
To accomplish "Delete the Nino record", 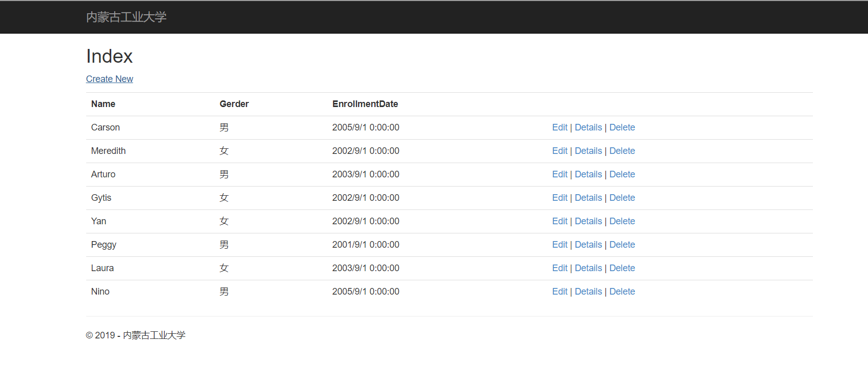I will 622,292.
